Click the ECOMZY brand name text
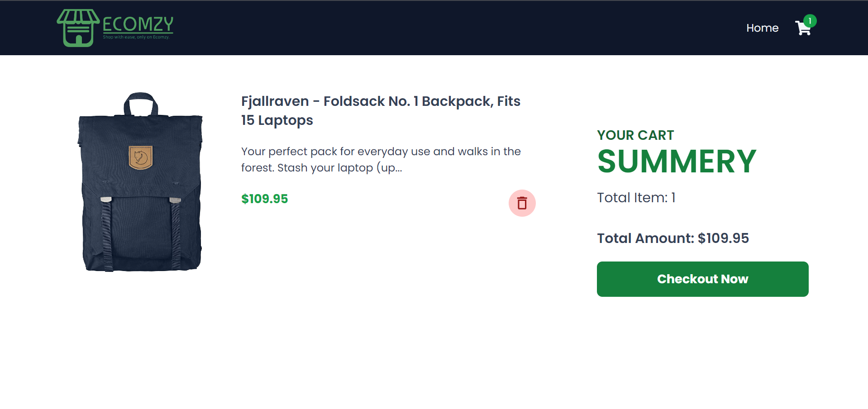Viewport: 868px width, 409px height. [x=138, y=24]
